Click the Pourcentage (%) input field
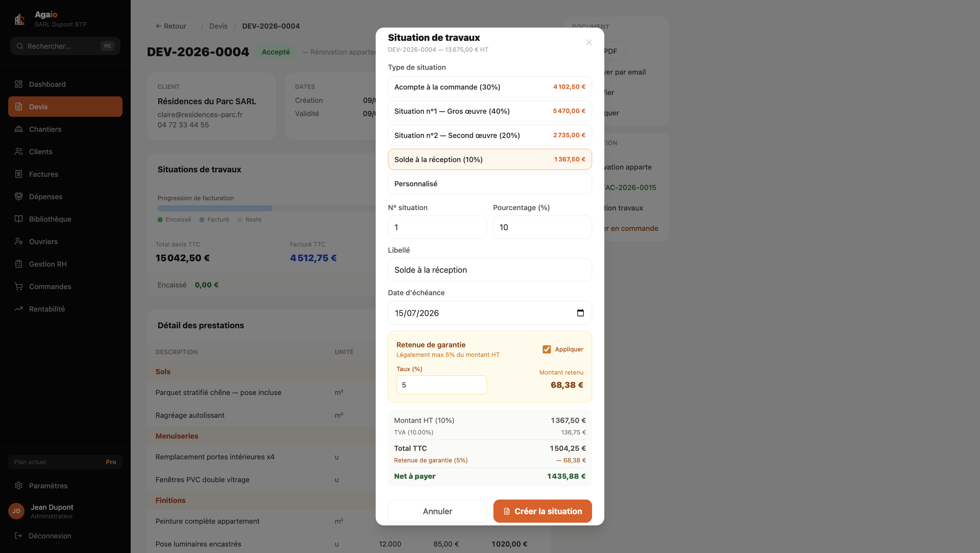Image resolution: width=980 pixels, height=553 pixels. tap(542, 227)
